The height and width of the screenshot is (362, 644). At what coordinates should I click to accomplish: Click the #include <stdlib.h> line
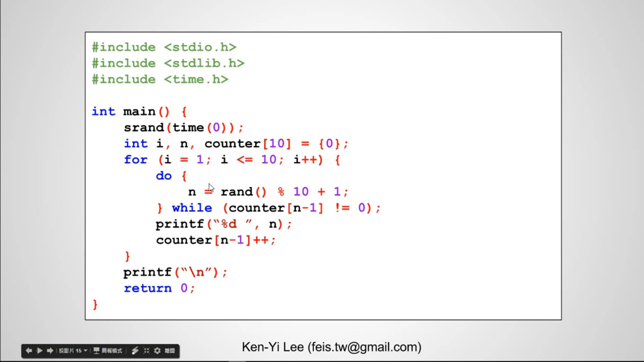pyautogui.click(x=168, y=63)
